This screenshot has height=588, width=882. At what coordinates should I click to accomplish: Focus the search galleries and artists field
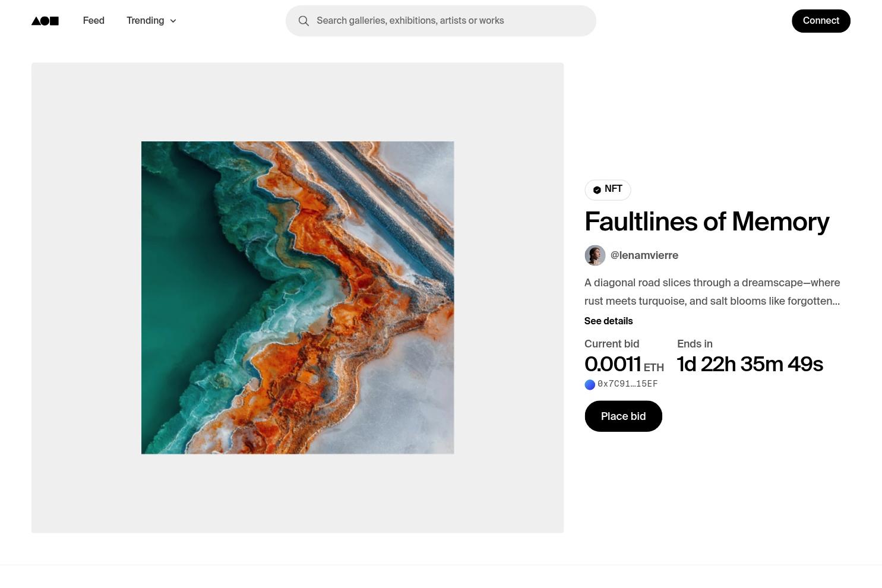point(441,21)
